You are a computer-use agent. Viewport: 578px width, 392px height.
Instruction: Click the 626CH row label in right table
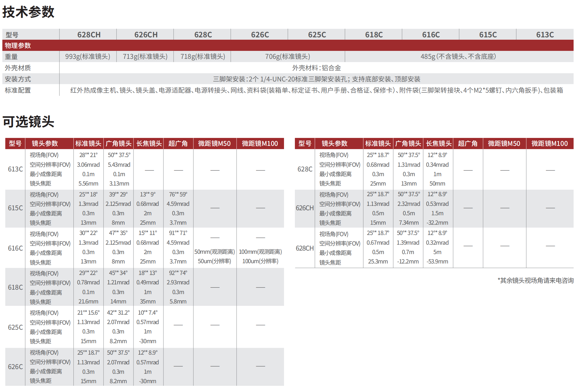point(305,208)
